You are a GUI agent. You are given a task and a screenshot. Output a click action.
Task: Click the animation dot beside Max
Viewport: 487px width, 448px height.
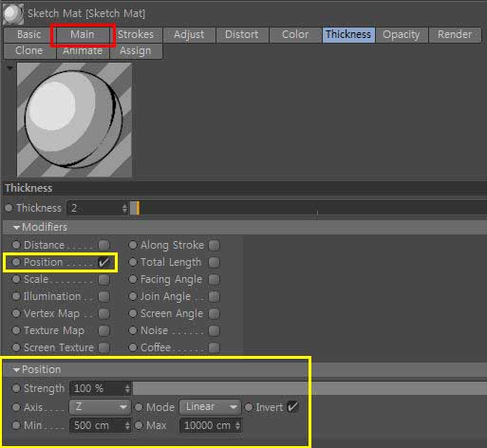(139, 425)
